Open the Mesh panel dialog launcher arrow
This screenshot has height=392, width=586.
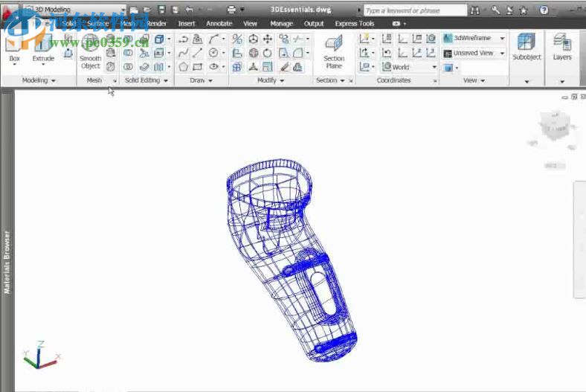pos(115,81)
